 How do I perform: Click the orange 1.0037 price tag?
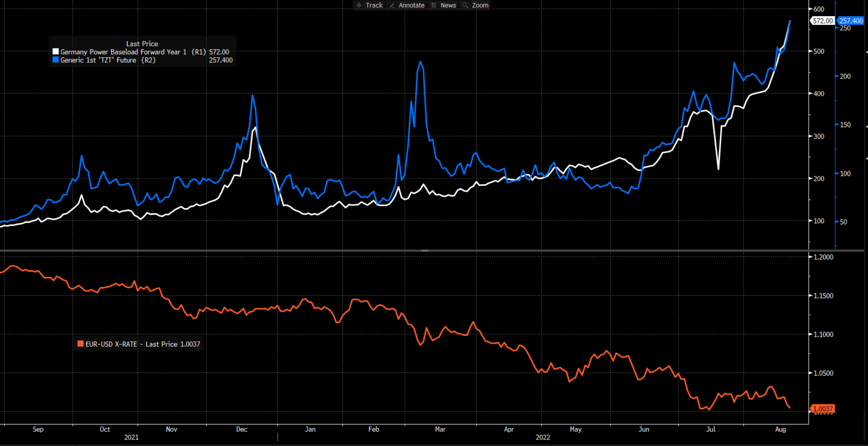tap(822, 409)
